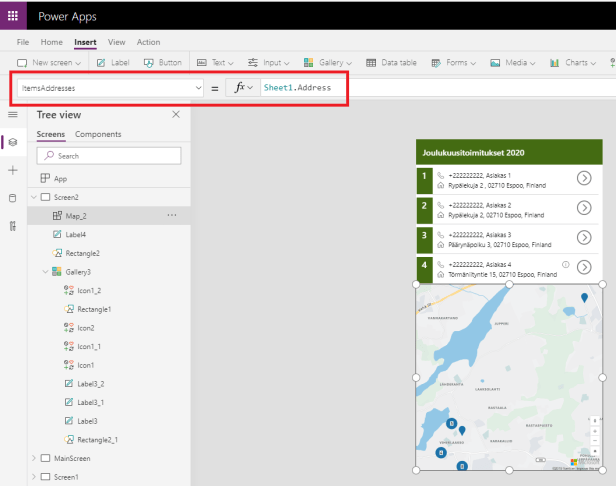Click the plus Insert icon in left rail
Screen dimensions: 616x486
(x=12, y=171)
